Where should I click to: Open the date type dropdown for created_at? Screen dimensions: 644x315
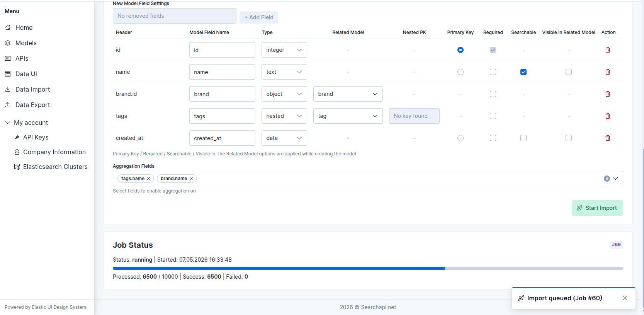tap(284, 138)
